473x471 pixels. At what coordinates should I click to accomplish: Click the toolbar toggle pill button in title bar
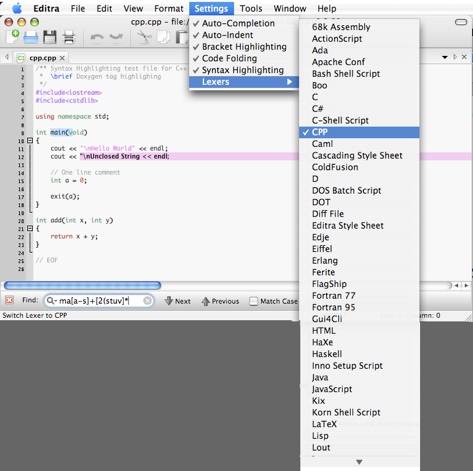coord(461,22)
